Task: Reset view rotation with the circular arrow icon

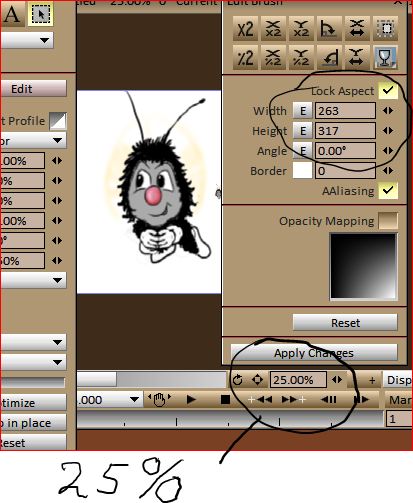Action: click(x=237, y=380)
